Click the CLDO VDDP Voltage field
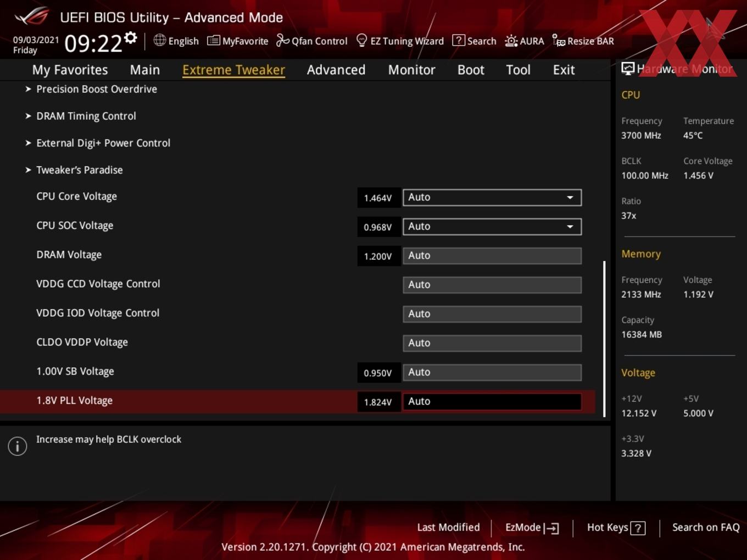 pos(492,343)
